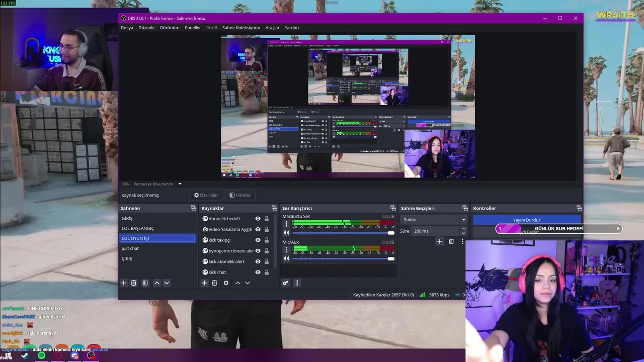The height and width of the screenshot is (362, 644).
Task: Open transition properties three-dot menu
Action: (x=462, y=241)
